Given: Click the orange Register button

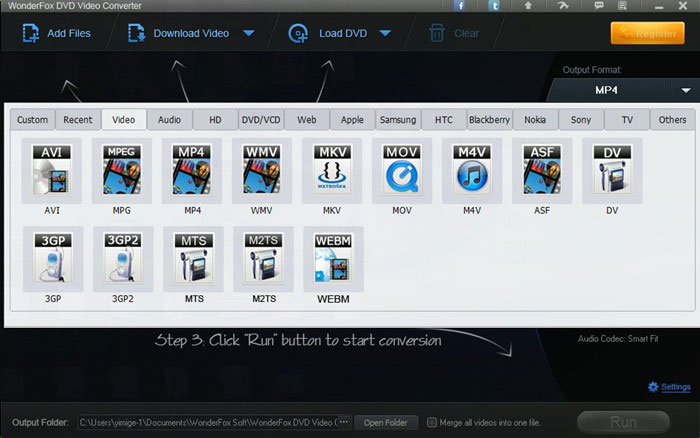Looking at the screenshot, I should pos(647,33).
